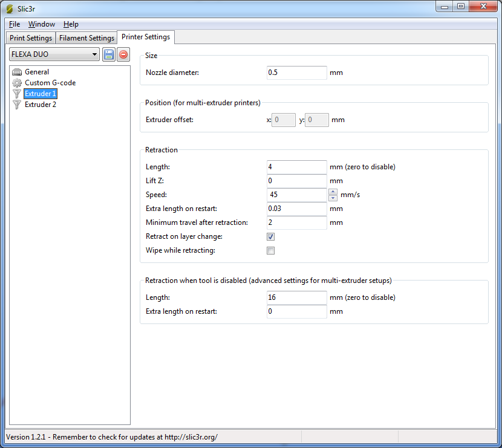Click the 'Nozzle diameter:' label

(172, 73)
